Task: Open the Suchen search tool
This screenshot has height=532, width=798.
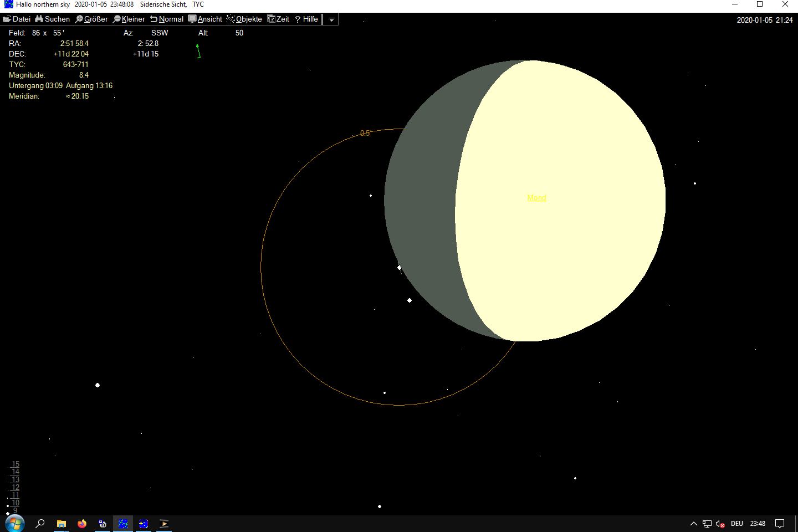Action: pos(53,19)
